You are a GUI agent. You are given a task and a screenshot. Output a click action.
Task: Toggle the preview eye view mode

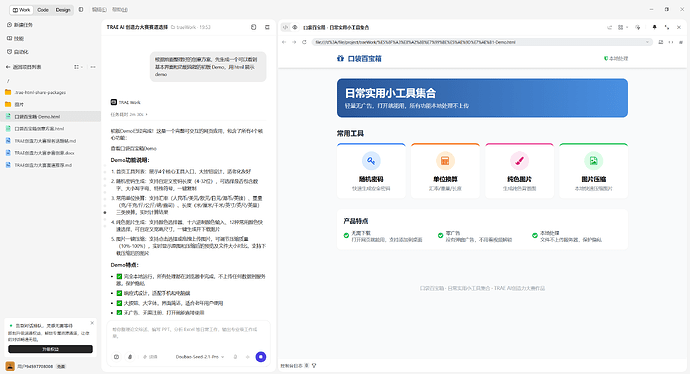[x=295, y=27]
